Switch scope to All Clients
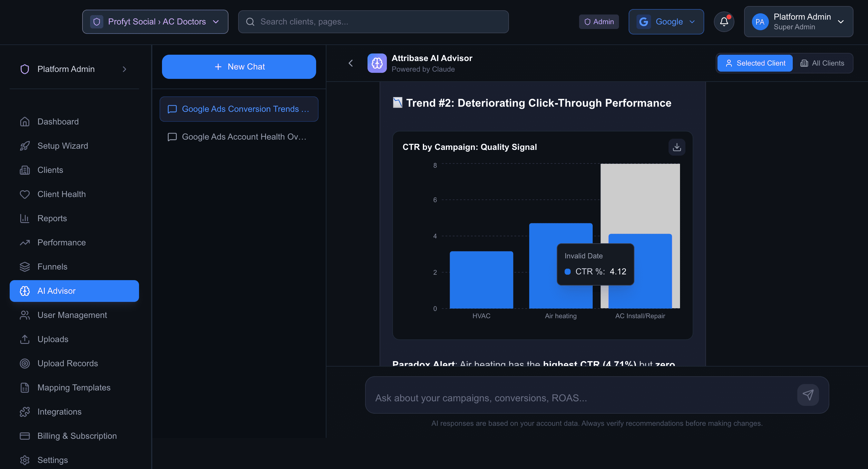Viewport: 868px width, 469px height. [x=822, y=63]
